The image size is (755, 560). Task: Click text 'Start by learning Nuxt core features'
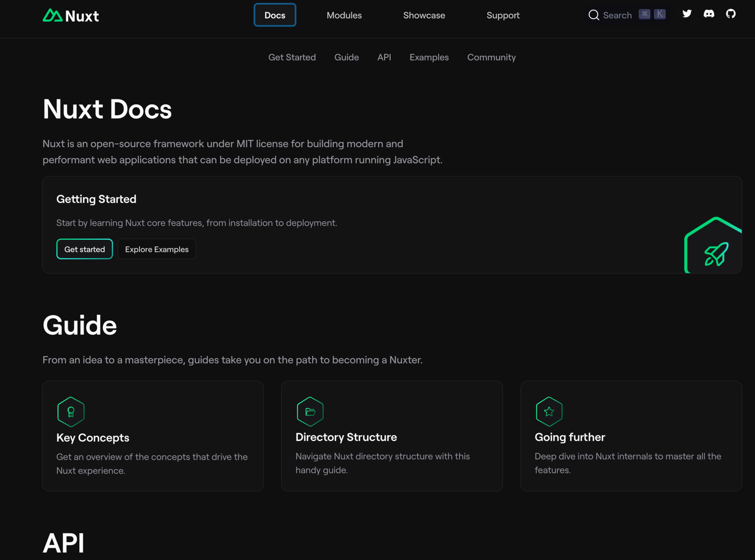pos(129,223)
